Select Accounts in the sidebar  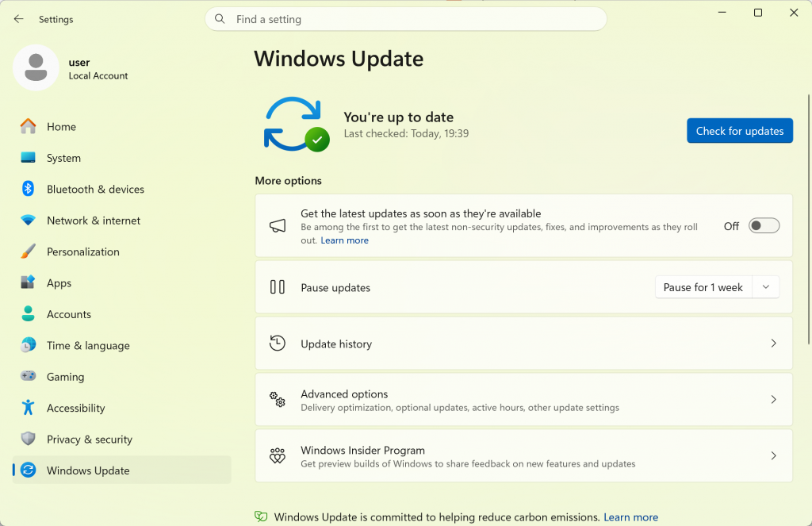point(121,313)
